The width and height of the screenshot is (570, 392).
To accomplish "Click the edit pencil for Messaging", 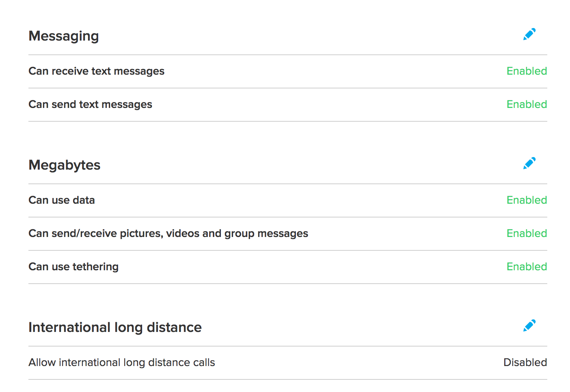I will 529,34.
